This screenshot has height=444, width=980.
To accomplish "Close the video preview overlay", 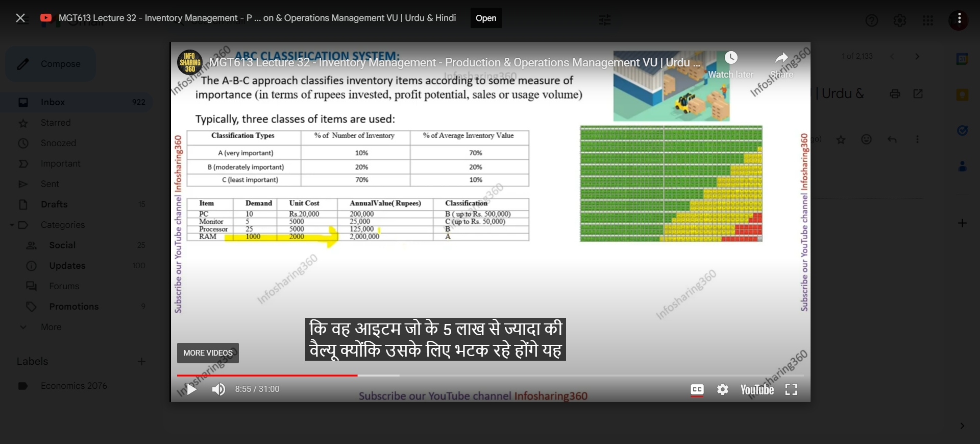I will tap(20, 18).
